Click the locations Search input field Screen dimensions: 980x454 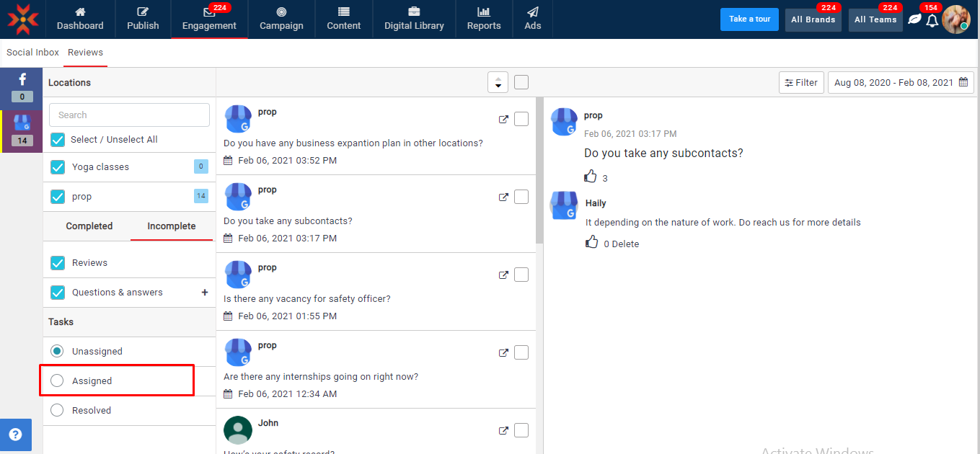[129, 115]
